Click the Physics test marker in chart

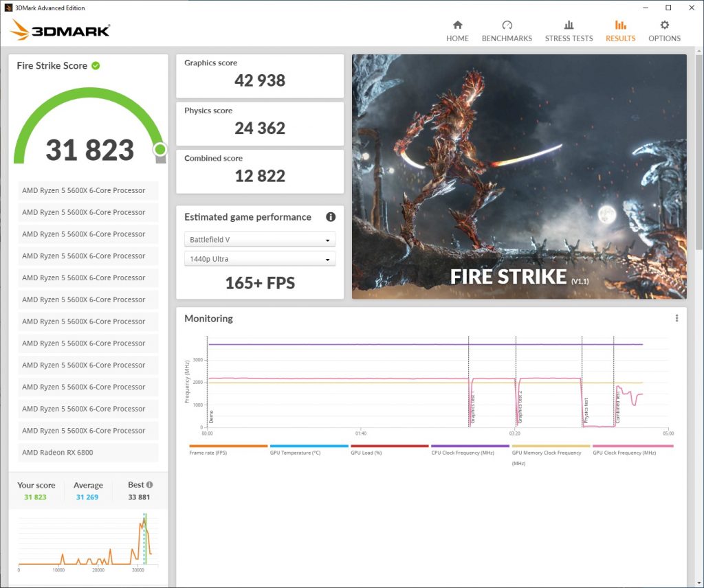(x=586, y=410)
